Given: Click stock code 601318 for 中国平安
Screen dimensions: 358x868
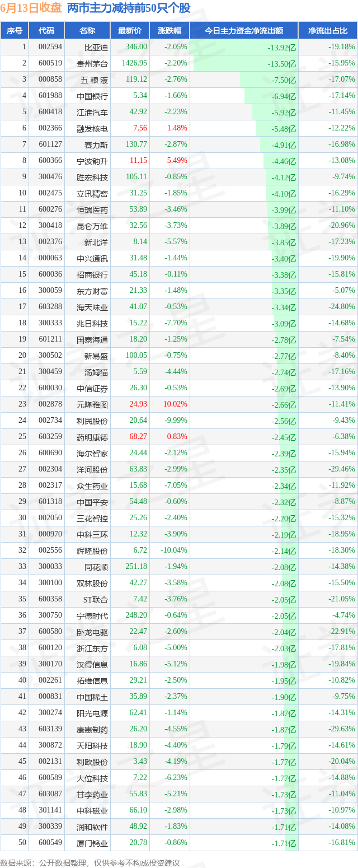Looking at the screenshot, I should (50, 502).
